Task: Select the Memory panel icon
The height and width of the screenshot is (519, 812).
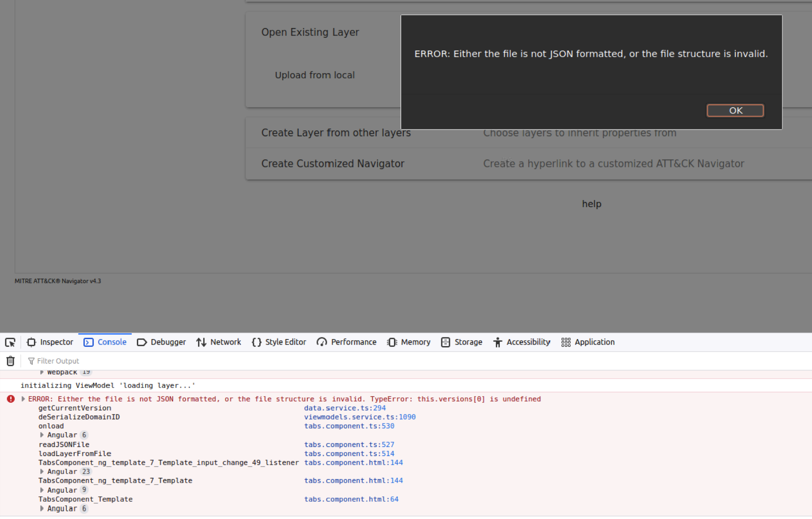Action: pyautogui.click(x=392, y=342)
